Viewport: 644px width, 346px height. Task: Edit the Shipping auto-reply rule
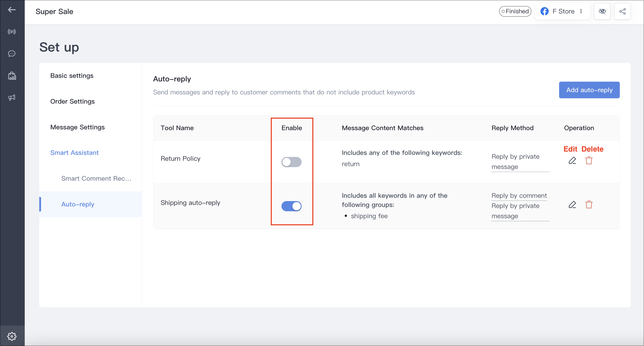[x=572, y=205]
